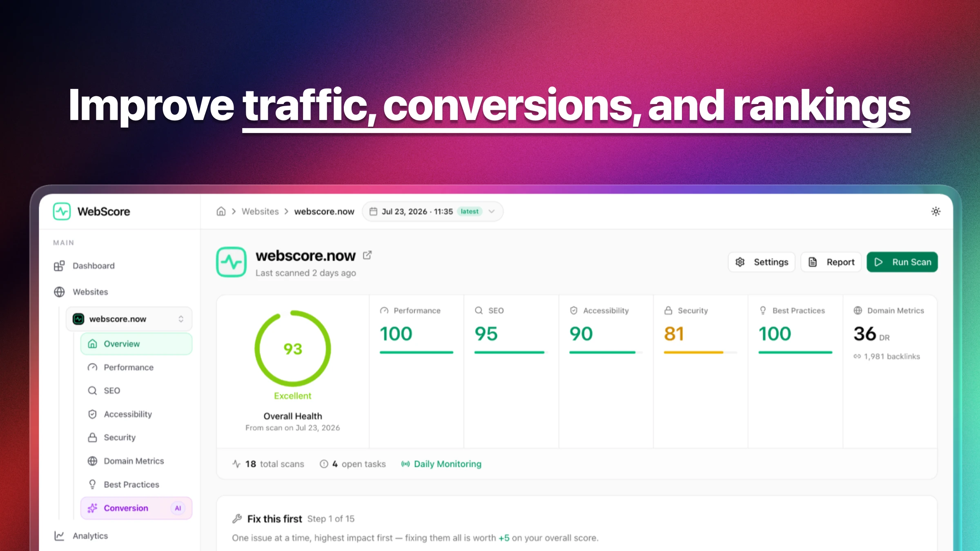Click the Settings button
The height and width of the screenshot is (551, 980).
762,262
